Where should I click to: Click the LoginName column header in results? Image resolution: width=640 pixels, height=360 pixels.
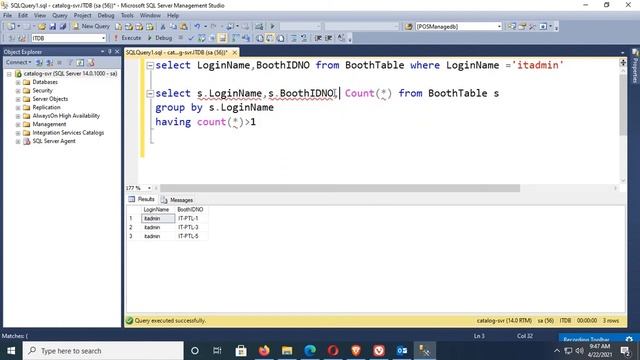click(158, 209)
